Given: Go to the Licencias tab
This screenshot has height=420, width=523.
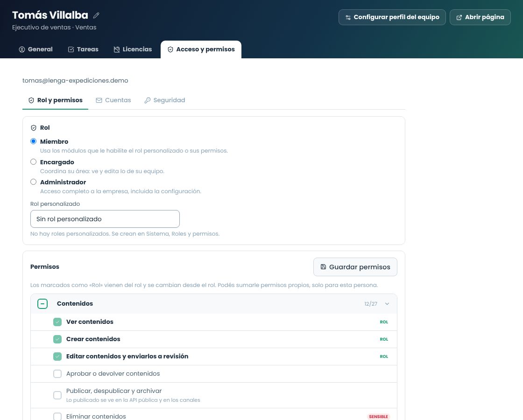Looking at the screenshot, I should point(133,49).
